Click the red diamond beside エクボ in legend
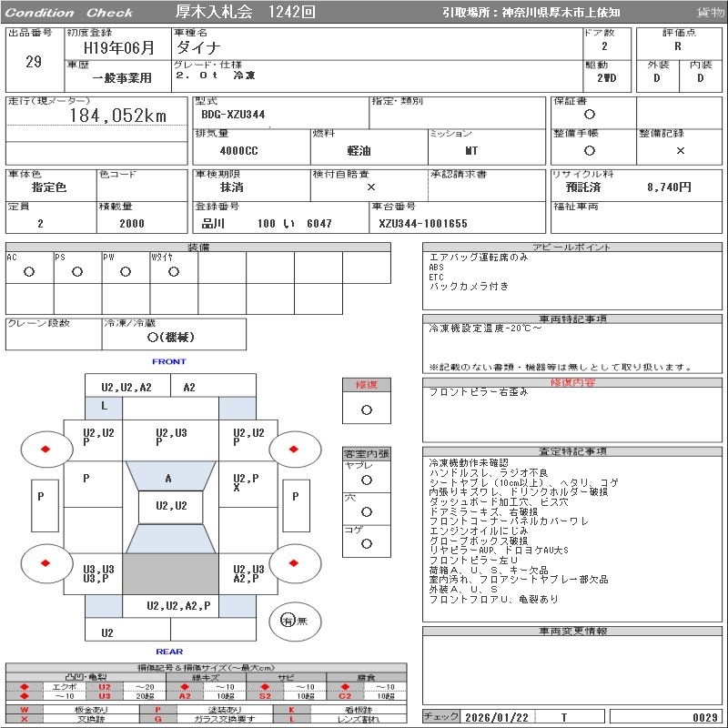 coord(25,687)
